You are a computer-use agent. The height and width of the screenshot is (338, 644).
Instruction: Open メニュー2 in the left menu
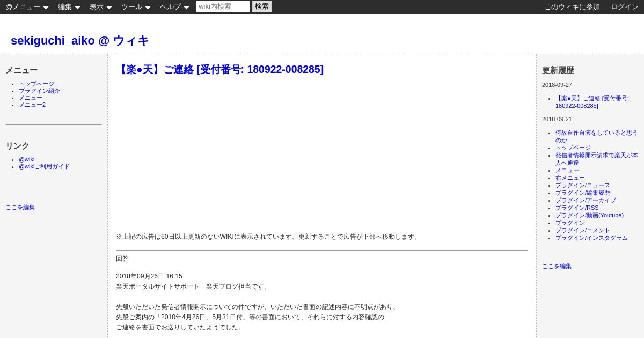point(32,105)
